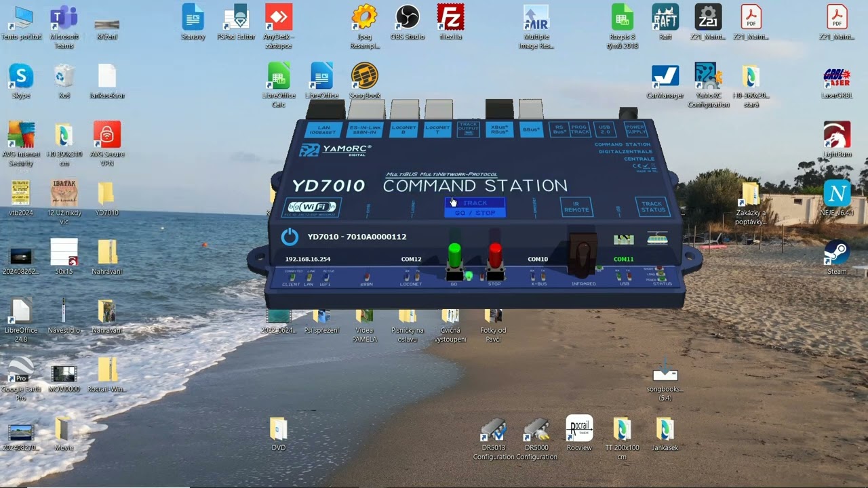Launch the AnyDesk shortcut
868x488 pixels.
(x=278, y=26)
